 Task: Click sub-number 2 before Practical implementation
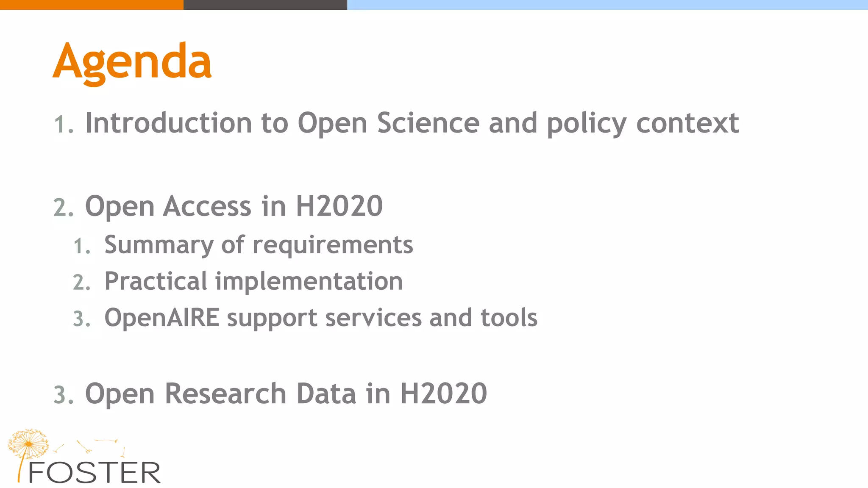[82, 283]
